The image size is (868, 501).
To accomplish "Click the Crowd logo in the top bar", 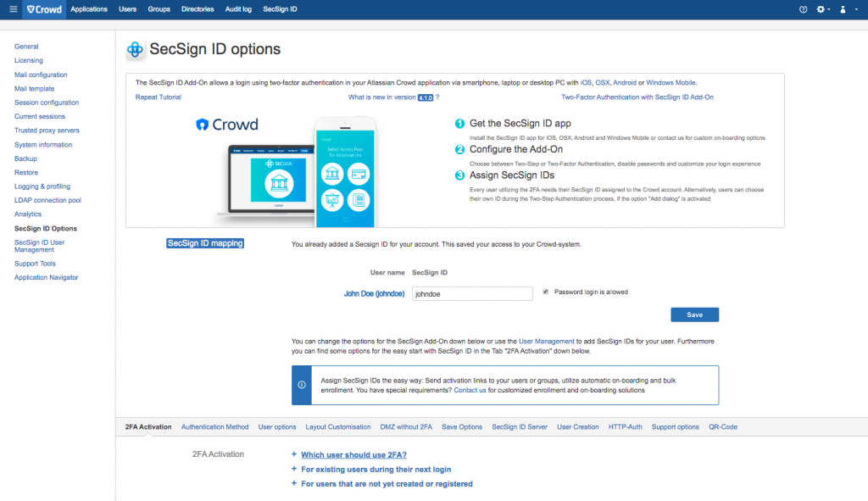I will 43,9.
